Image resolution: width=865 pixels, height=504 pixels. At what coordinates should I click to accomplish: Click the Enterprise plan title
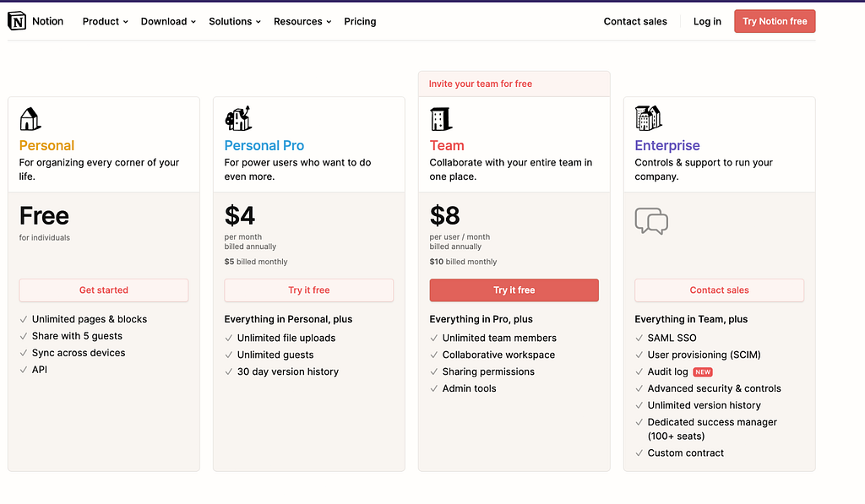click(x=667, y=145)
